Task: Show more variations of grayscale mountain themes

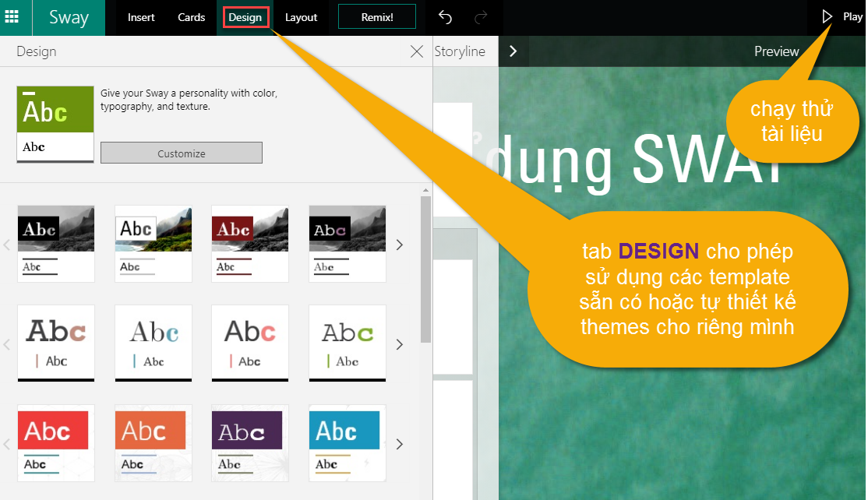Action: [x=400, y=245]
